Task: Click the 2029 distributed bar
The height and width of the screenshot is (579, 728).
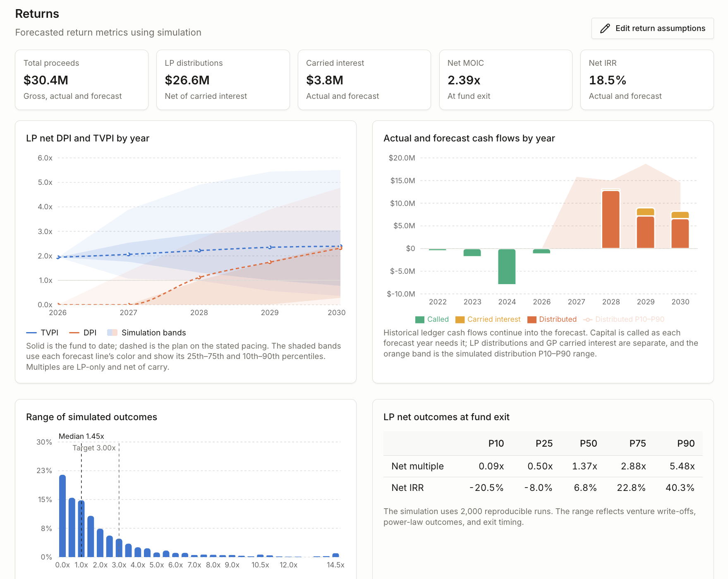Action: pos(645,232)
